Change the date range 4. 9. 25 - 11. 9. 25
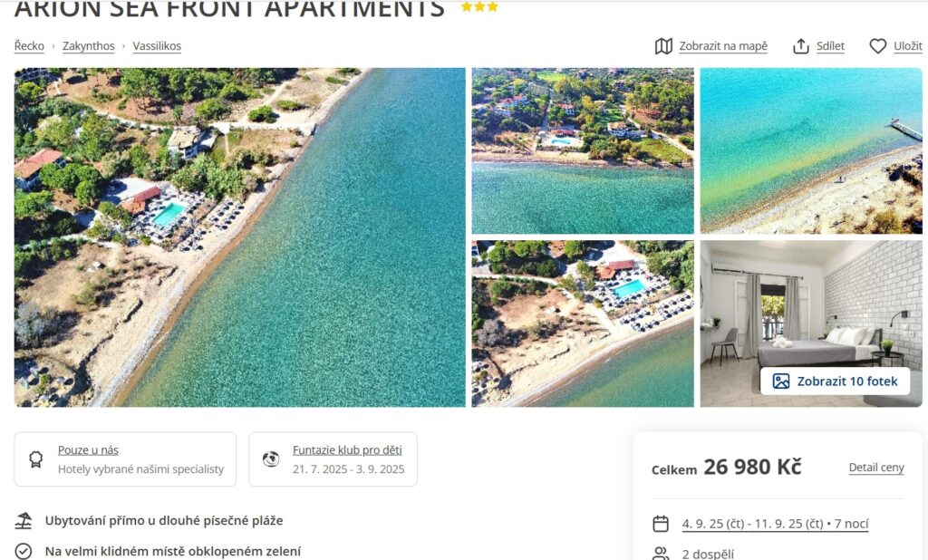This screenshot has height=560, width=928. coord(776,524)
